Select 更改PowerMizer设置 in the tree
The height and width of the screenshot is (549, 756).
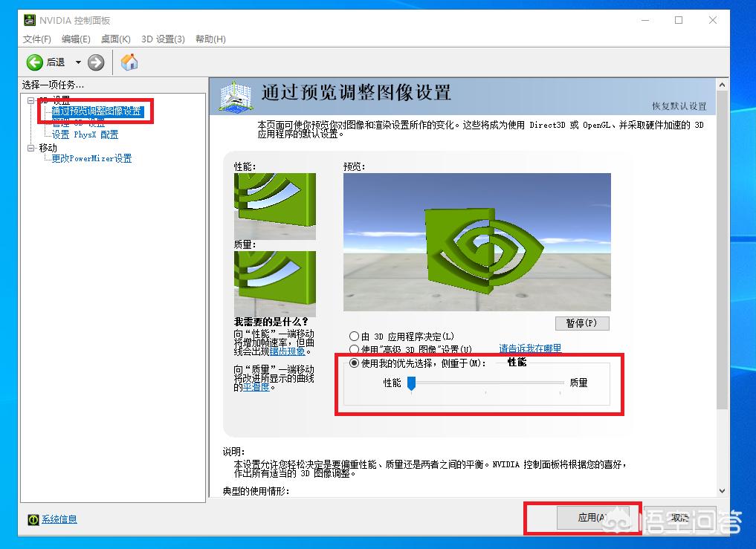91,158
